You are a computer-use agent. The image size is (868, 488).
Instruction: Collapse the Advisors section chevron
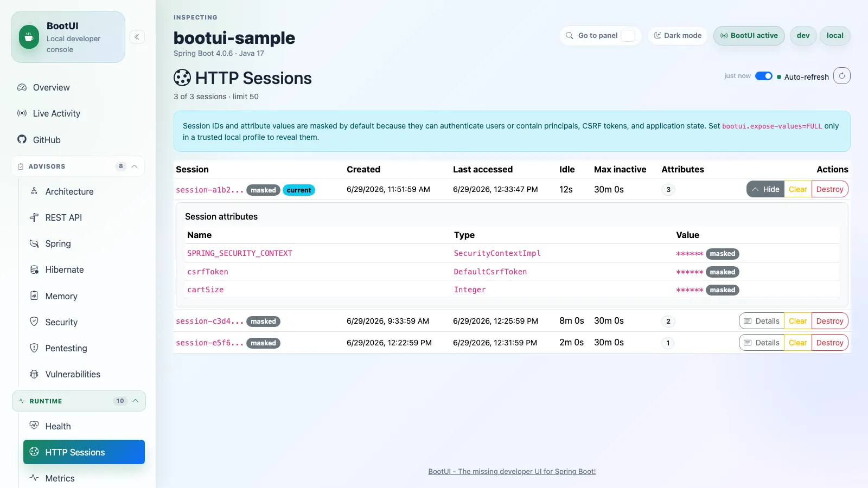tap(135, 166)
